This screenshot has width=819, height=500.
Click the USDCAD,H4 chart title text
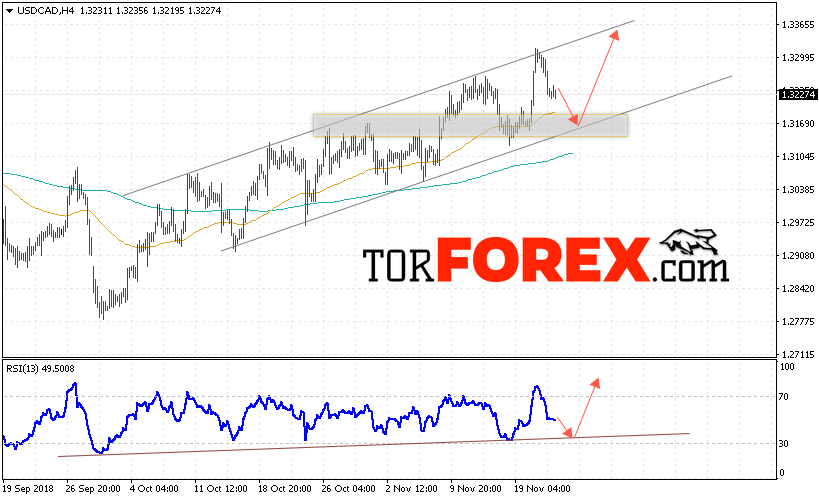pyautogui.click(x=46, y=10)
